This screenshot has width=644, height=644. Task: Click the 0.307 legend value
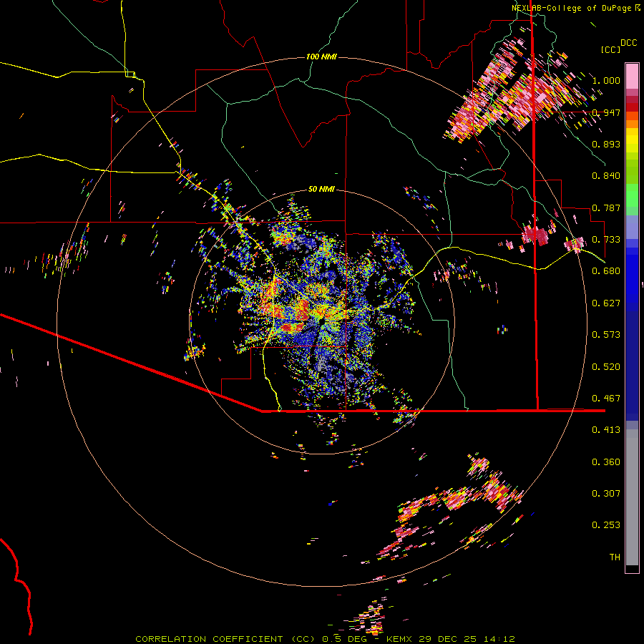[x=606, y=494]
